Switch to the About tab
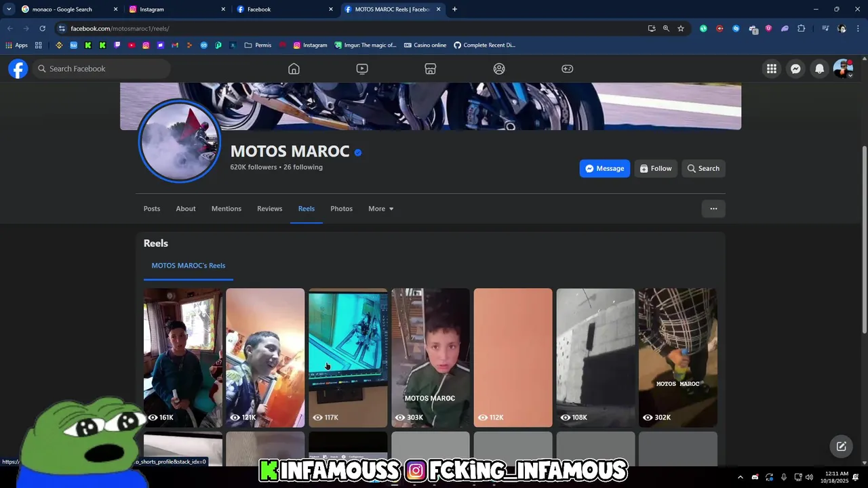This screenshot has height=488, width=868. click(x=186, y=209)
